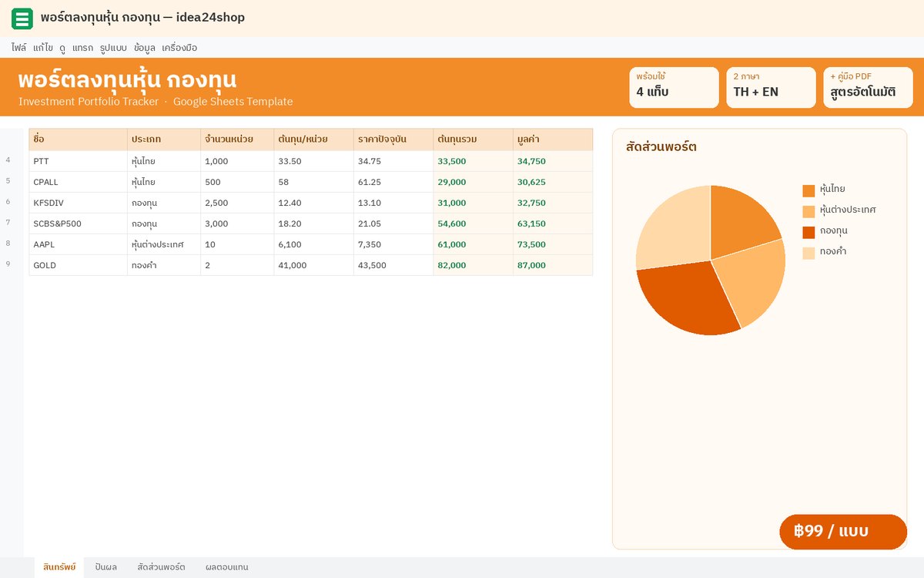This screenshot has height=578, width=924.
Task: Click the ฿99 / แบบ price button
Action: [843, 532]
